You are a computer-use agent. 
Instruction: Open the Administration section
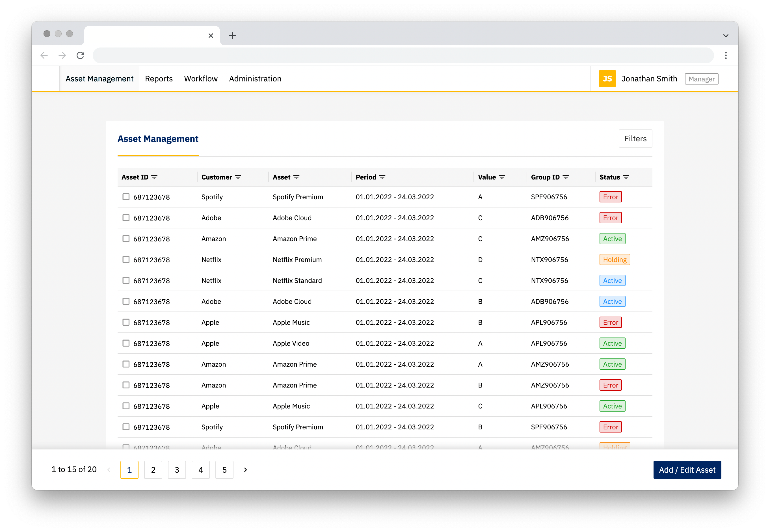click(255, 79)
